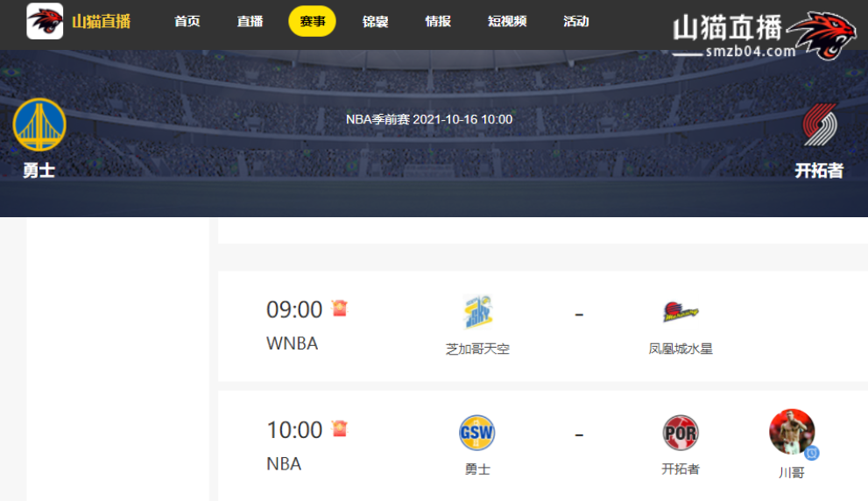The image size is (868, 501).
Task: Open the 芝加哥天空 team name link
Action: pyautogui.click(x=477, y=349)
